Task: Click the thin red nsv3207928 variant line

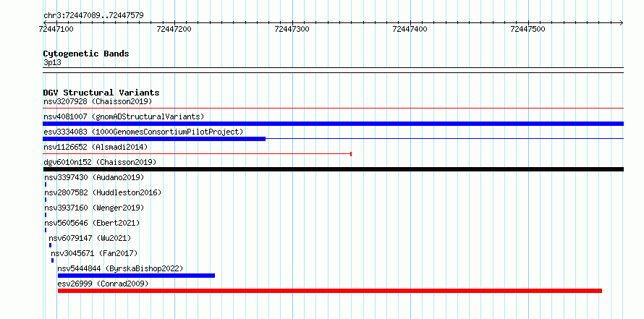Action: tap(333, 109)
